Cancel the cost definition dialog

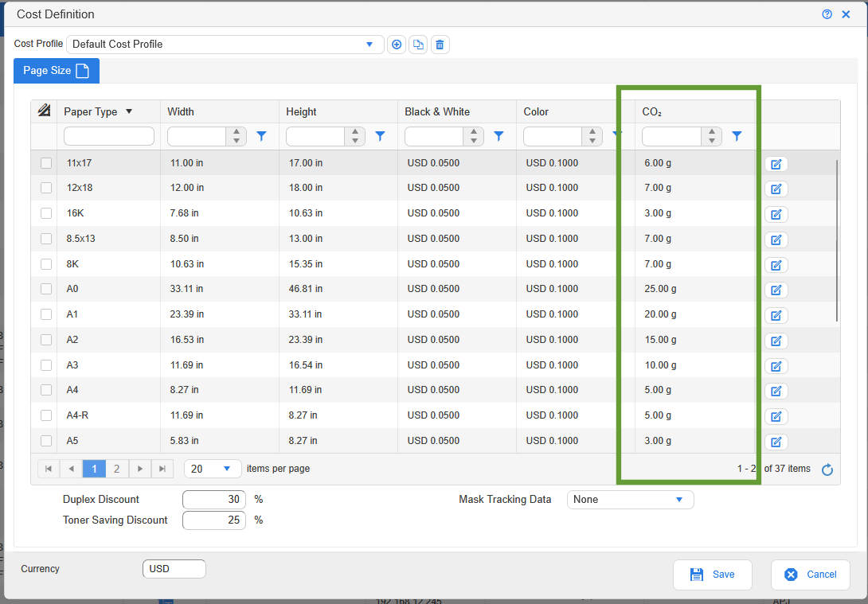tap(810, 575)
